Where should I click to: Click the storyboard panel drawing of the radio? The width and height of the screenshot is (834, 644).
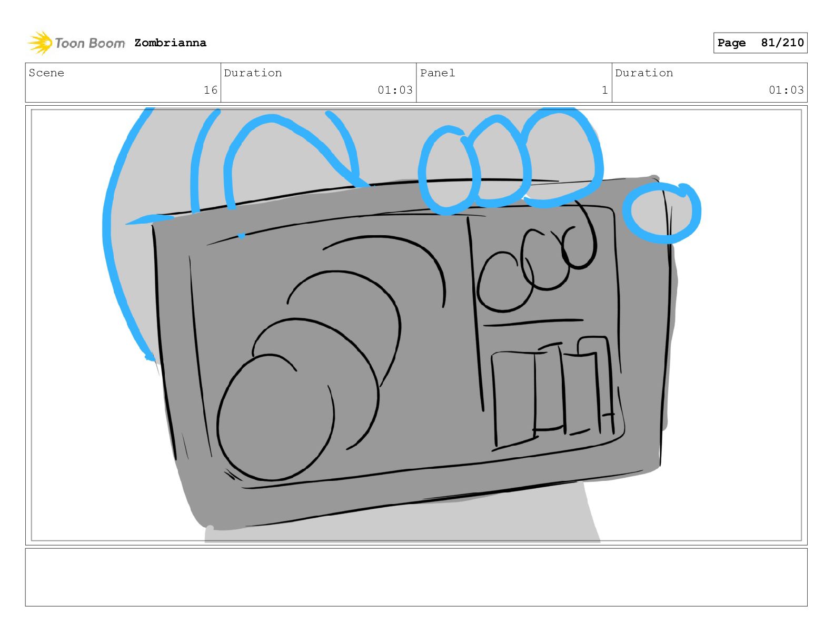[x=416, y=325]
